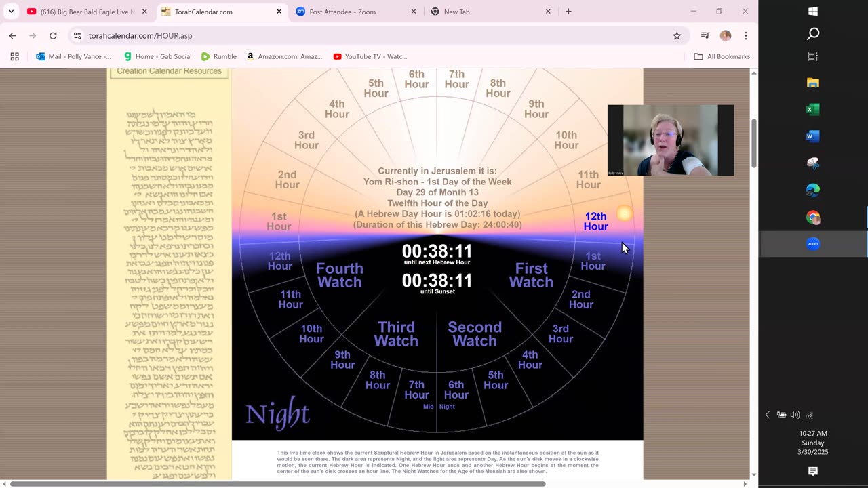
Task: Open the Google Chrome taskbar icon
Action: pyautogui.click(x=813, y=218)
